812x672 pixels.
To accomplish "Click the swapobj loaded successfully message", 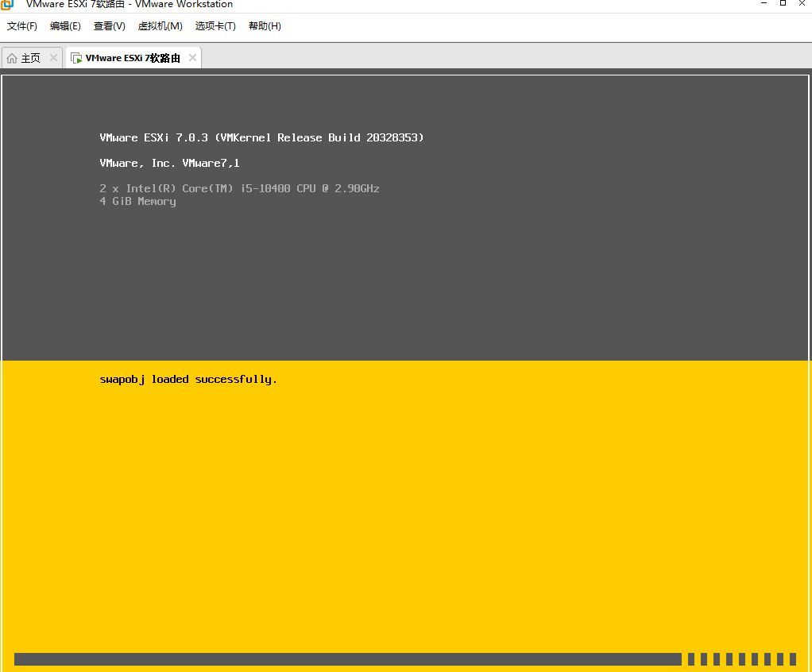I will (x=188, y=380).
